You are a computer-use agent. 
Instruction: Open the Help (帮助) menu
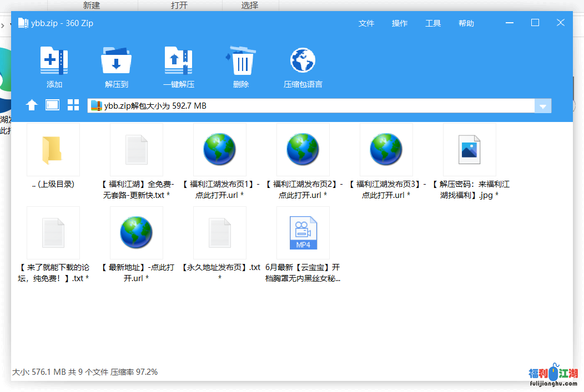click(x=466, y=23)
